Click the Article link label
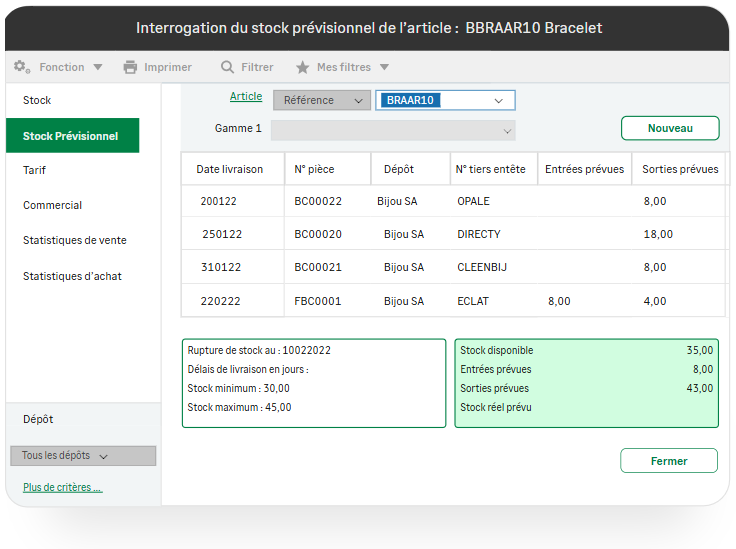The height and width of the screenshot is (549, 736). (x=246, y=97)
